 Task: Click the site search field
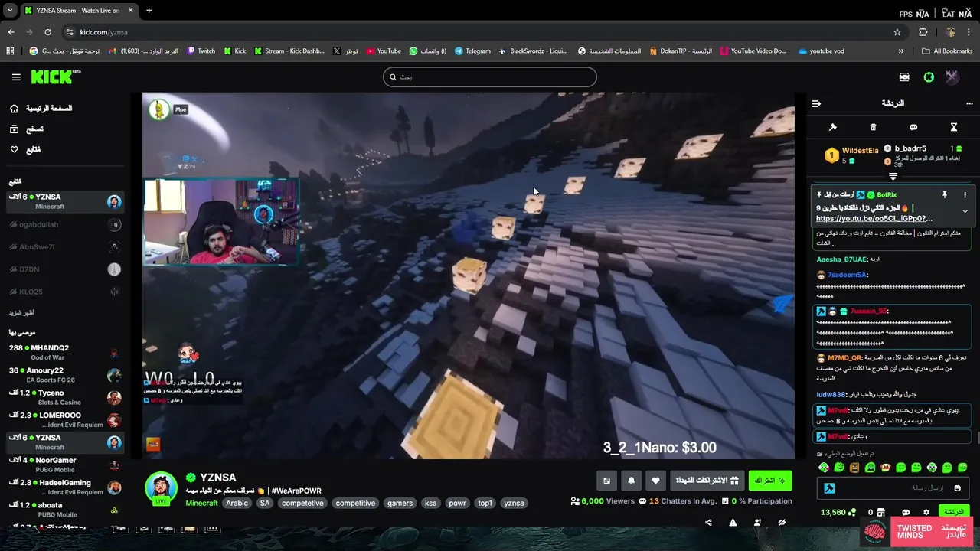click(489, 77)
